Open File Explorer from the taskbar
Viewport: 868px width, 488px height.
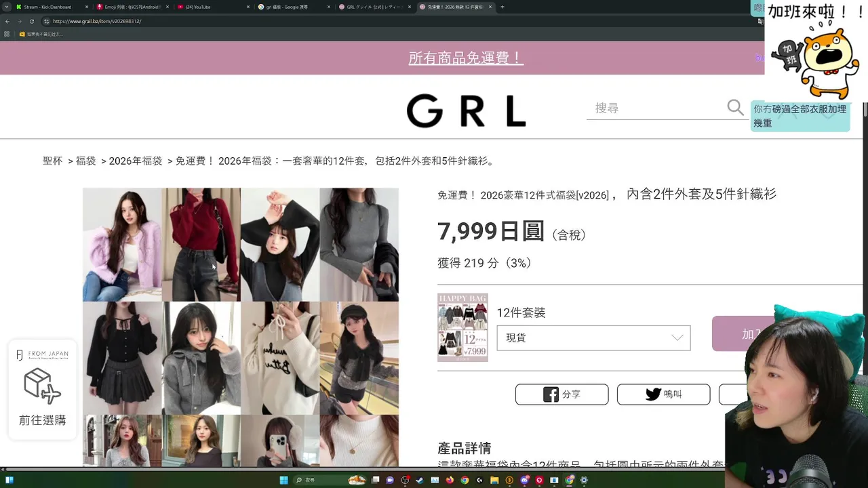pyautogui.click(x=494, y=481)
